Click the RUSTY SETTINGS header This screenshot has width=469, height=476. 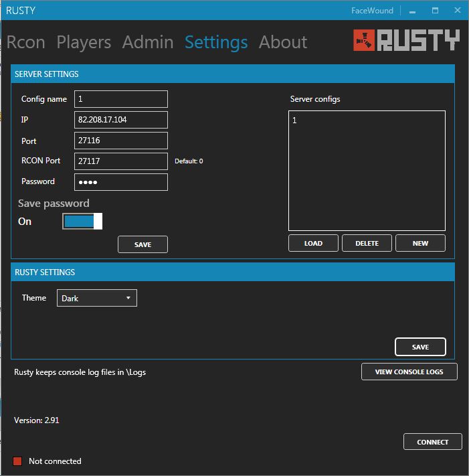click(233, 272)
